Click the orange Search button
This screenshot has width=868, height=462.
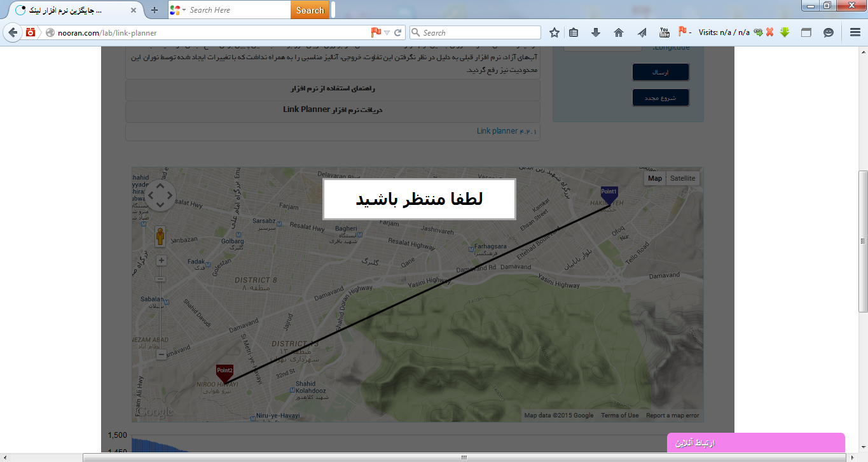(310, 10)
